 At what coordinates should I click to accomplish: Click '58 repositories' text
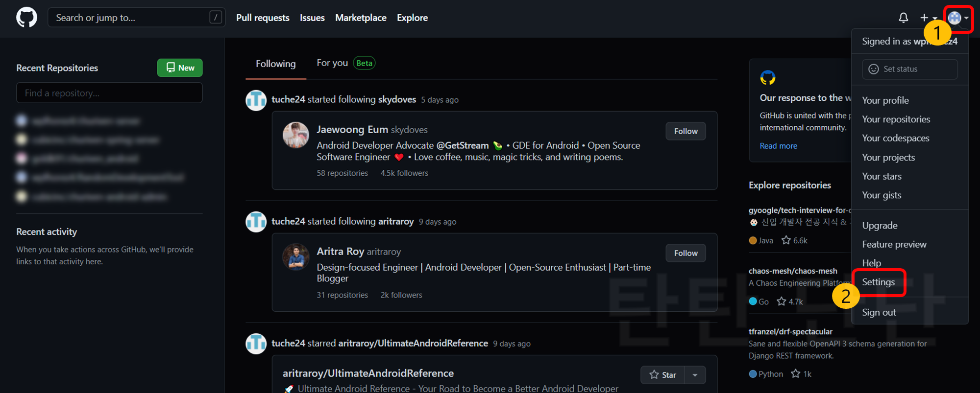342,173
